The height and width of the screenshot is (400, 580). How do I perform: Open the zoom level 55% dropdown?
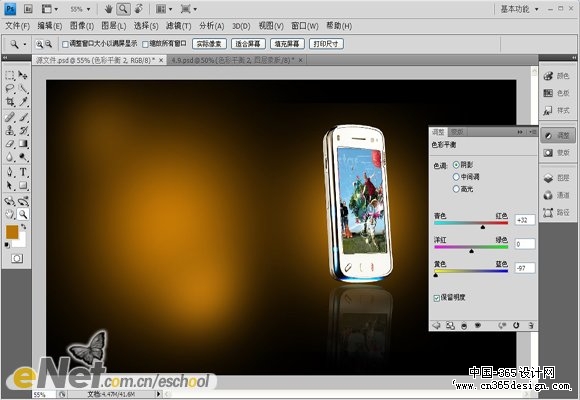pyautogui.click(x=80, y=9)
